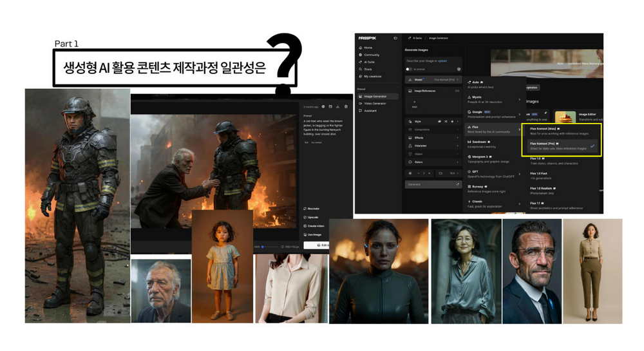Click the trash delete icon in viewer
Viewport: 644px width, 351px height.
pyautogui.click(x=346, y=107)
